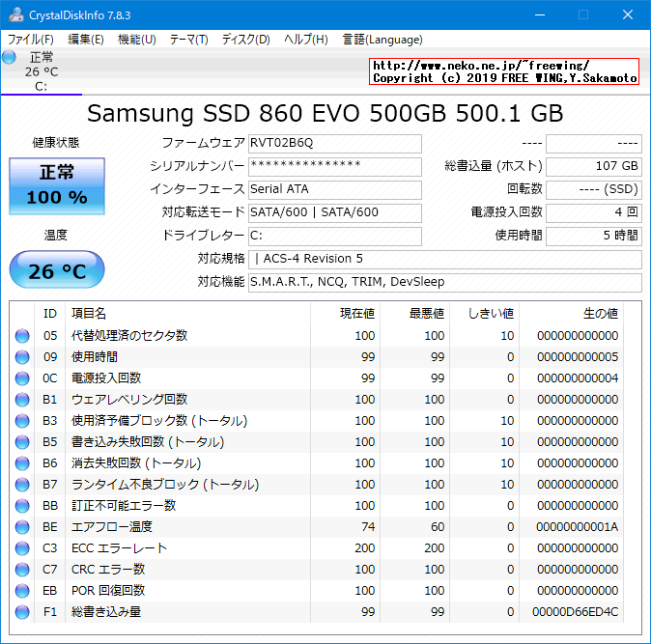Click the 正常 100 % health status button

coord(57,186)
